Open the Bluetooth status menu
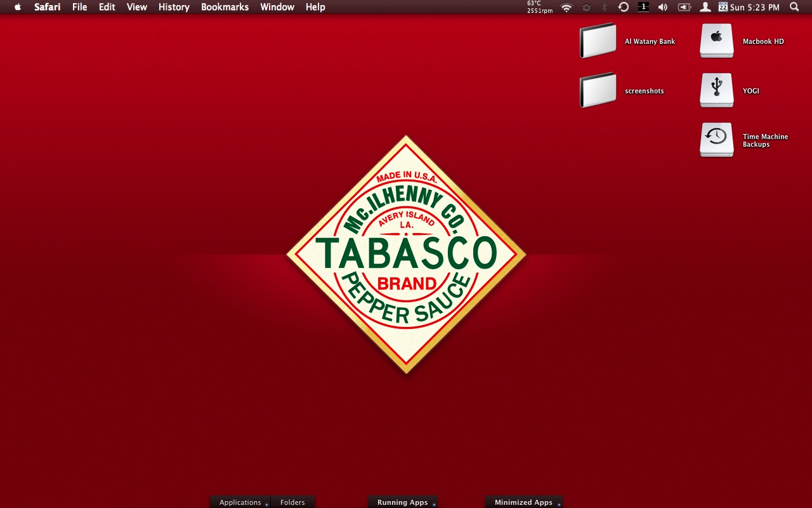The image size is (812, 508). (x=605, y=7)
